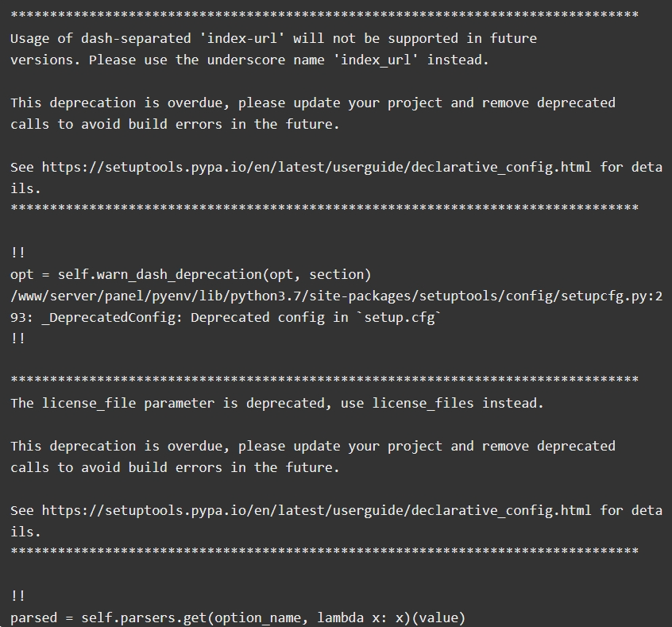
Task: Click the 'Usage of dash-separated' sentence start
Action: click(101, 39)
